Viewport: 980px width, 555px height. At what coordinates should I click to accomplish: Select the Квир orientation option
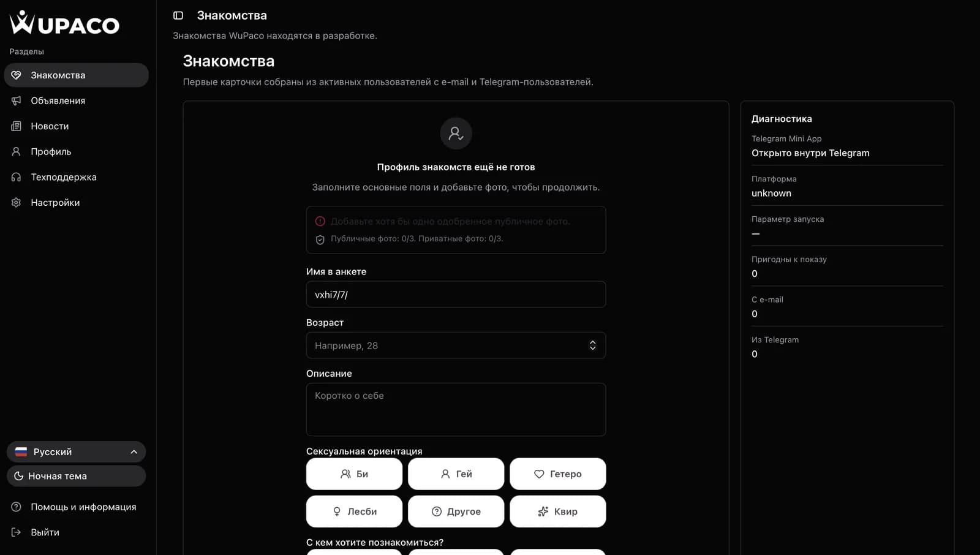(x=557, y=512)
